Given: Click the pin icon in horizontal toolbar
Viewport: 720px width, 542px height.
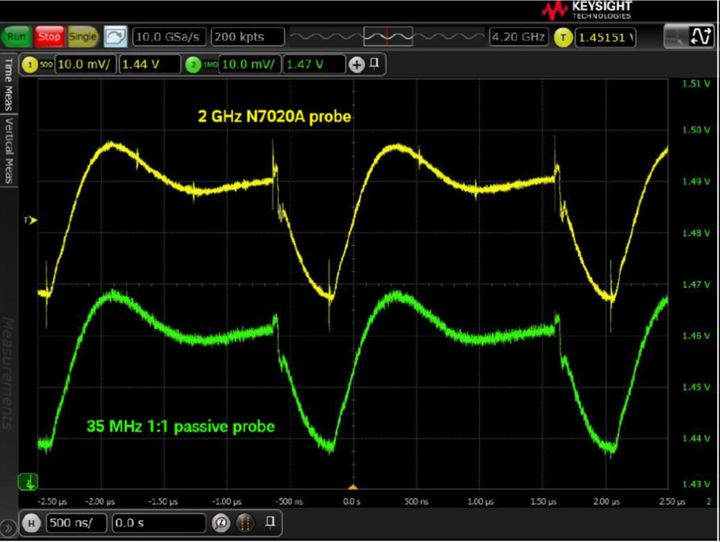Looking at the screenshot, I should 270,521.
